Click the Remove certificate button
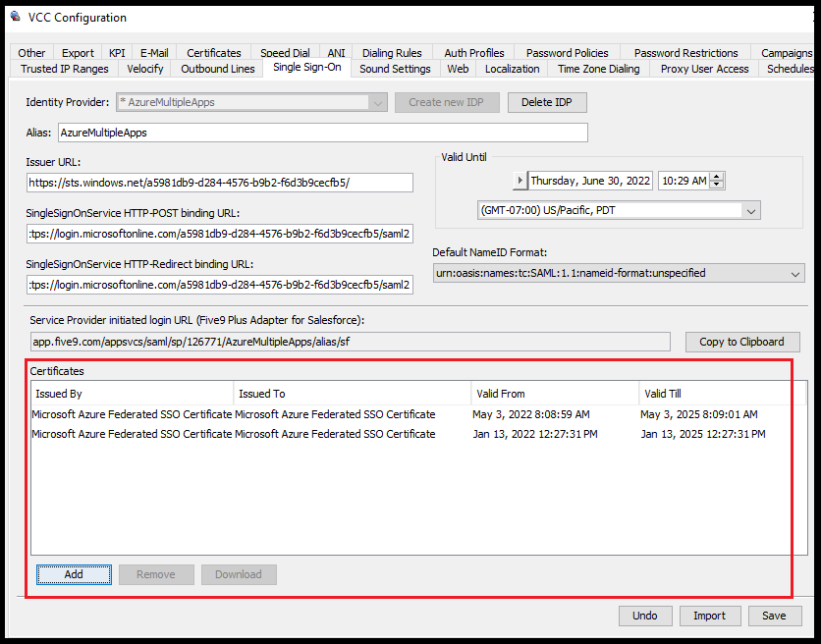The width and height of the screenshot is (821, 644). point(156,574)
